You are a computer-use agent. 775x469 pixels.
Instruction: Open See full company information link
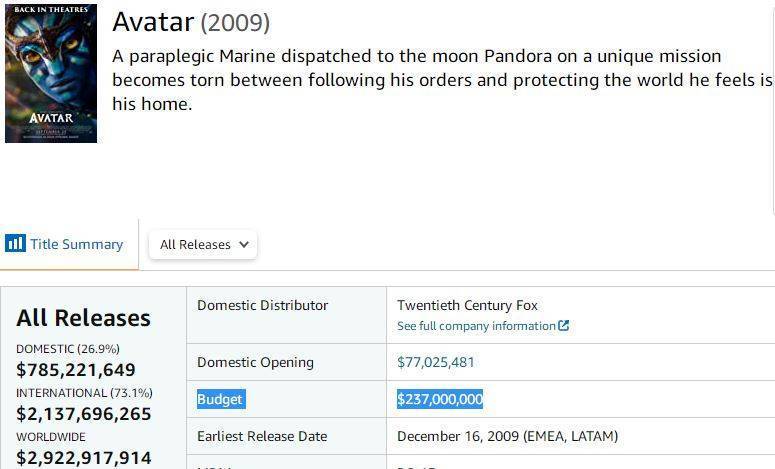point(476,326)
